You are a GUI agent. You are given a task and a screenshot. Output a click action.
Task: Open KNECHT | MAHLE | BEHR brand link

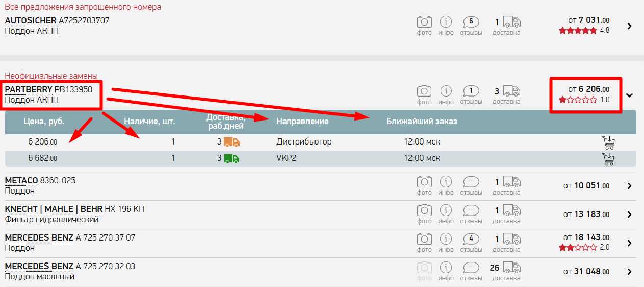(54, 209)
